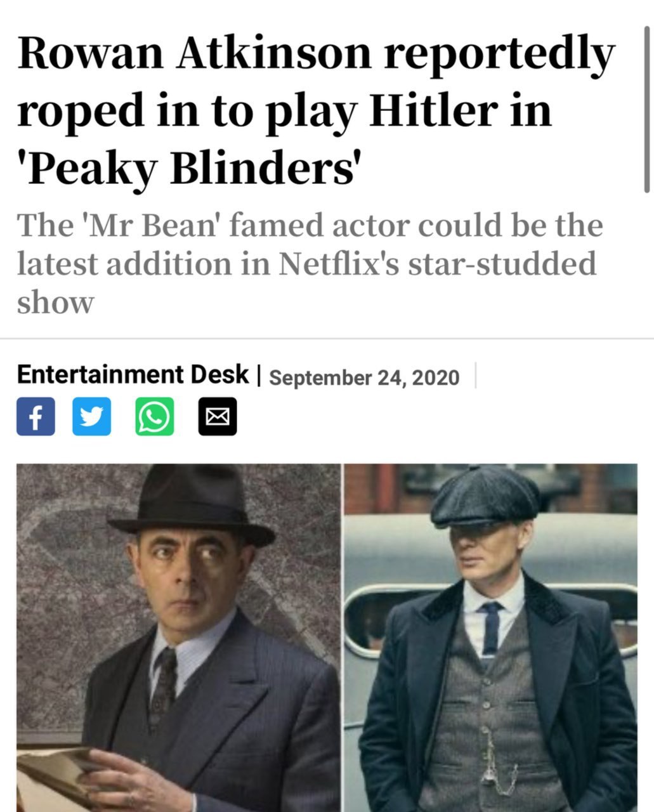Click the grey flat cap in right photo

485,497
